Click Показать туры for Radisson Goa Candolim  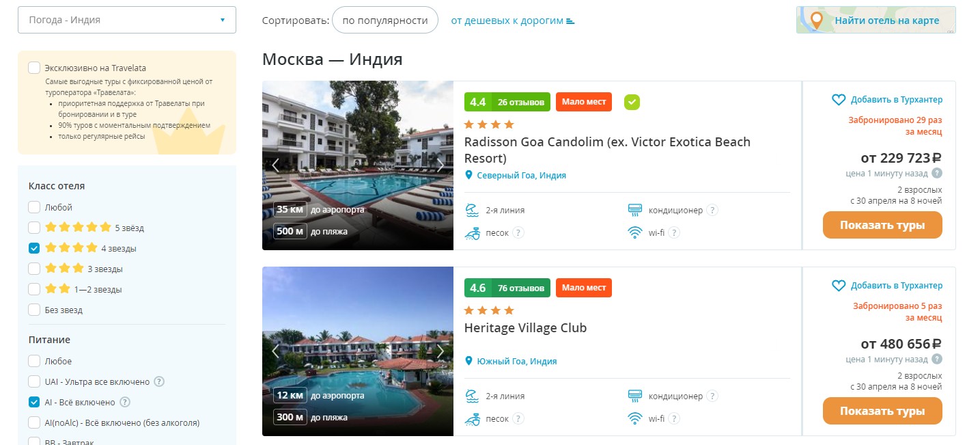pyautogui.click(x=882, y=225)
